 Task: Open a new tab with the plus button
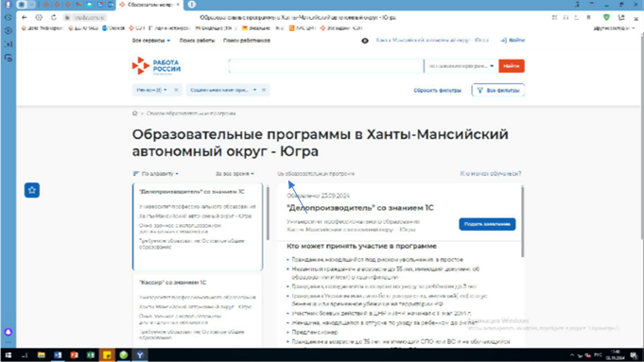(192, 5)
